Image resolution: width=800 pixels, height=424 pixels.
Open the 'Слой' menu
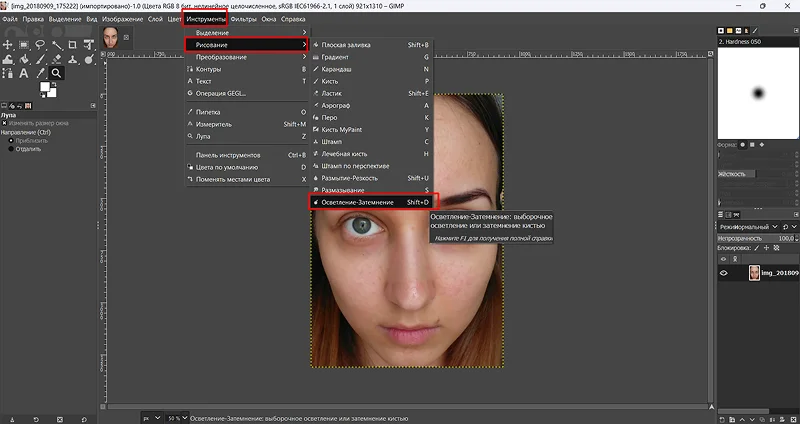coord(155,19)
